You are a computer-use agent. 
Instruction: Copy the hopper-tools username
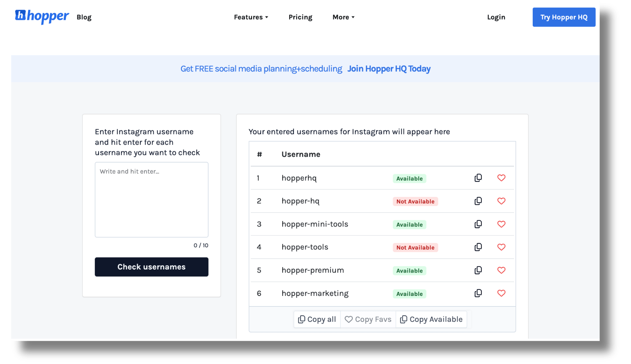tap(478, 247)
